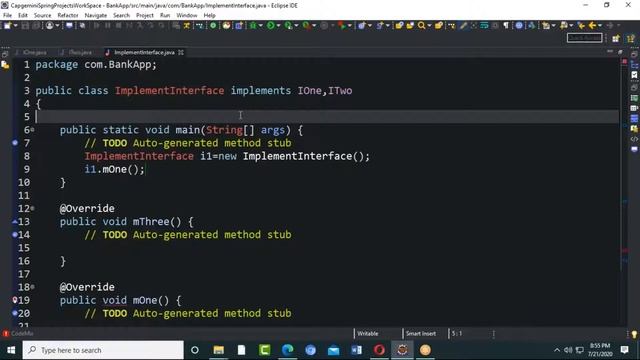Expand the Coverage dropdown arrow

(296, 26)
